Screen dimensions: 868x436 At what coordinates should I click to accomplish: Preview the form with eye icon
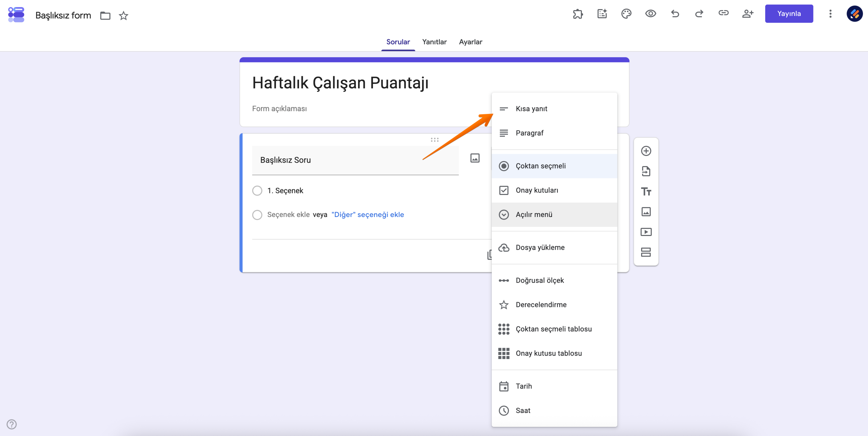click(x=650, y=14)
